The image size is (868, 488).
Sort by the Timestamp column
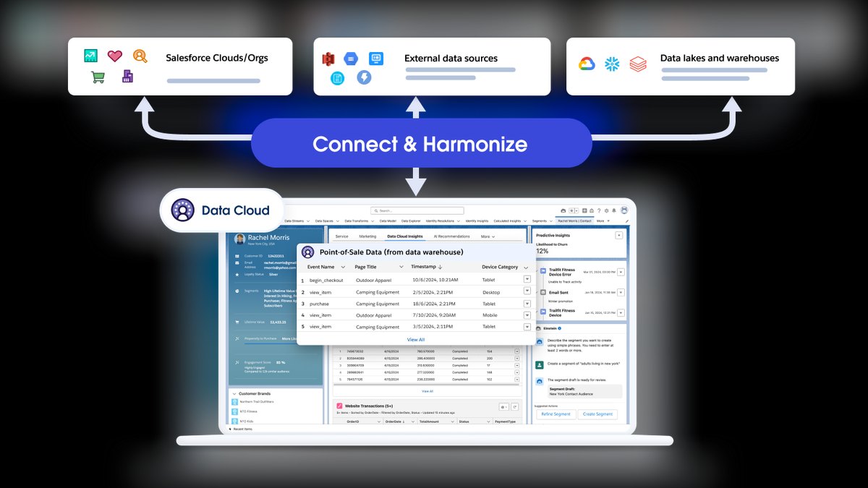tap(427, 267)
